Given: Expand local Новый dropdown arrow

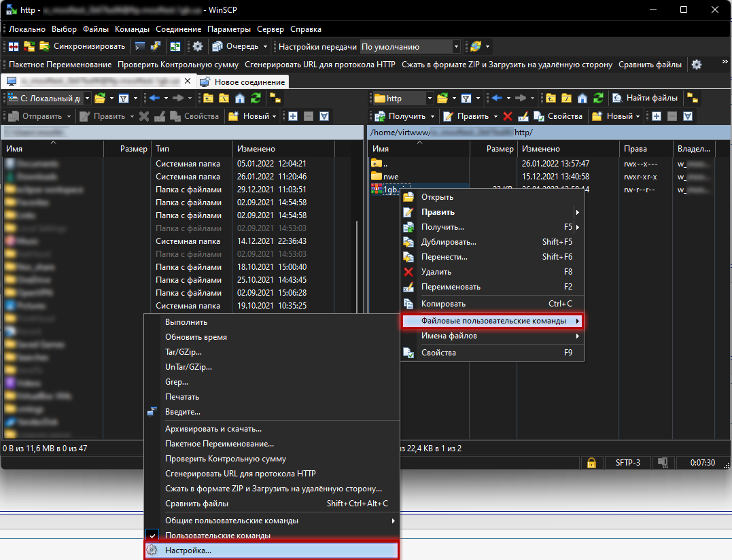Looking at the screenshot, I should coord(274,116).
